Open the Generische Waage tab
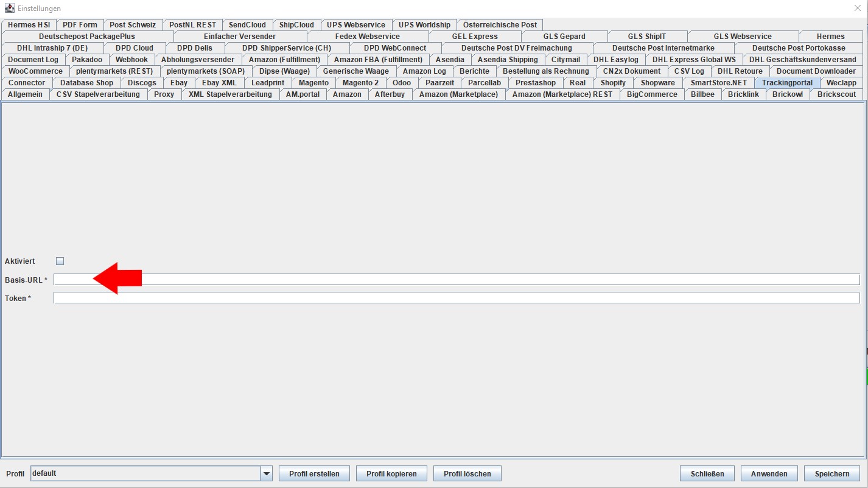 (x=356, y=71)
